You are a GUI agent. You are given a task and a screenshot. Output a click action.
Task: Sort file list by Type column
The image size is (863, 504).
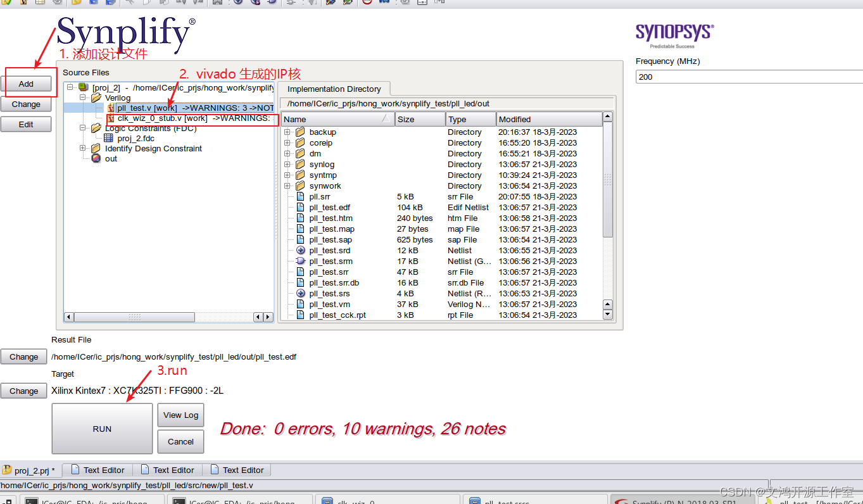(470, 119)
